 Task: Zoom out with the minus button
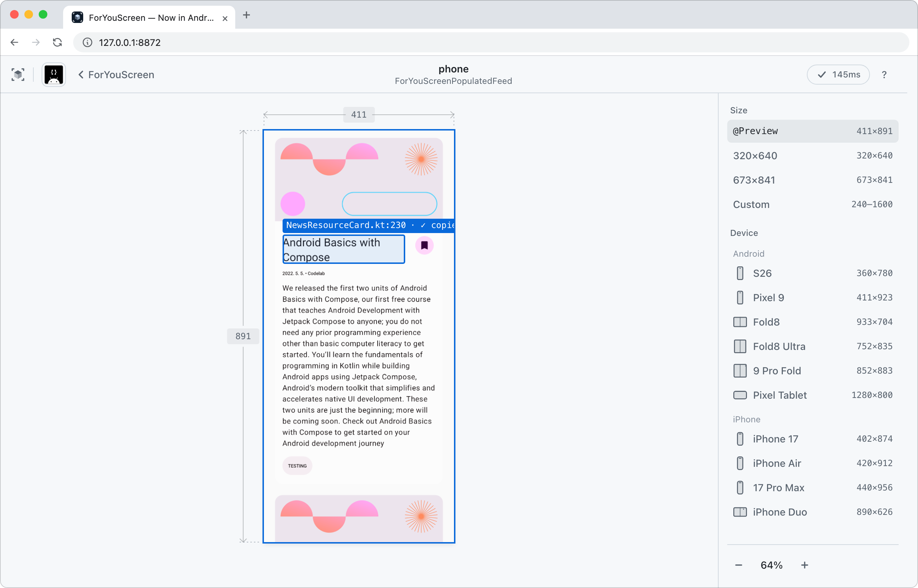739,565
